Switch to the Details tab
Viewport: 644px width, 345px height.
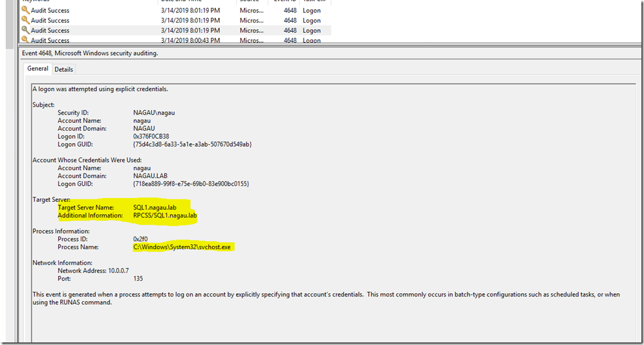[63, 69]
